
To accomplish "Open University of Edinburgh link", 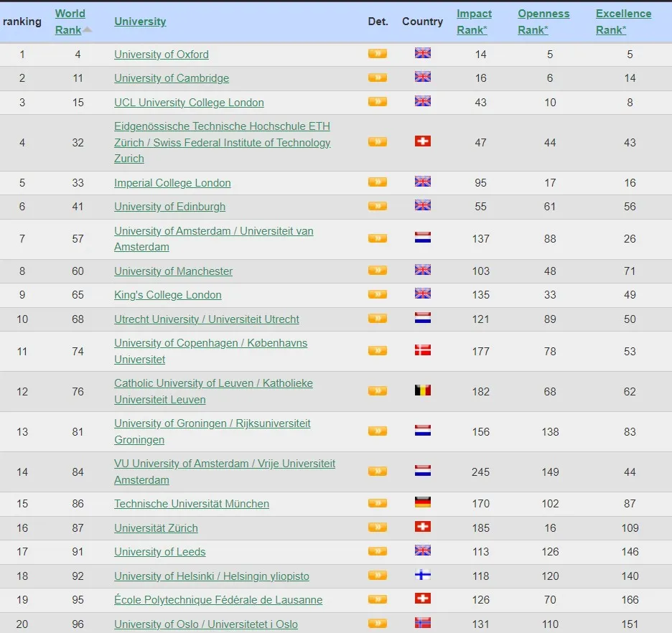I will click(x=169, y=207).
